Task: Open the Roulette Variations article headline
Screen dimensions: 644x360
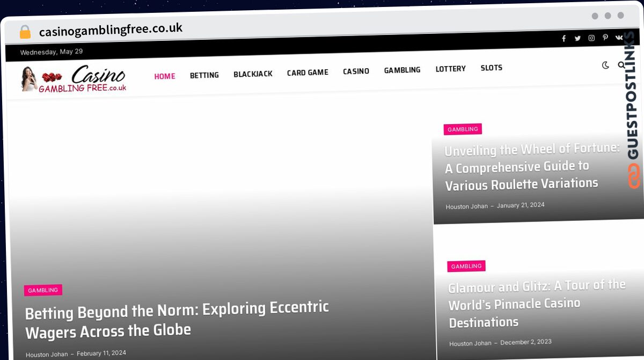Action: point(532,166)
